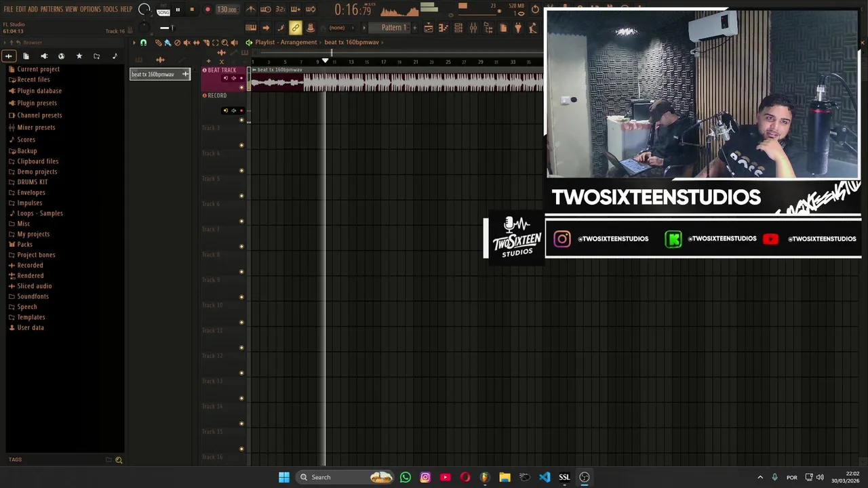Screen dimensions: 868x488
Task: Toggle overdub blend recording
Action: click(x=295, y=9)
